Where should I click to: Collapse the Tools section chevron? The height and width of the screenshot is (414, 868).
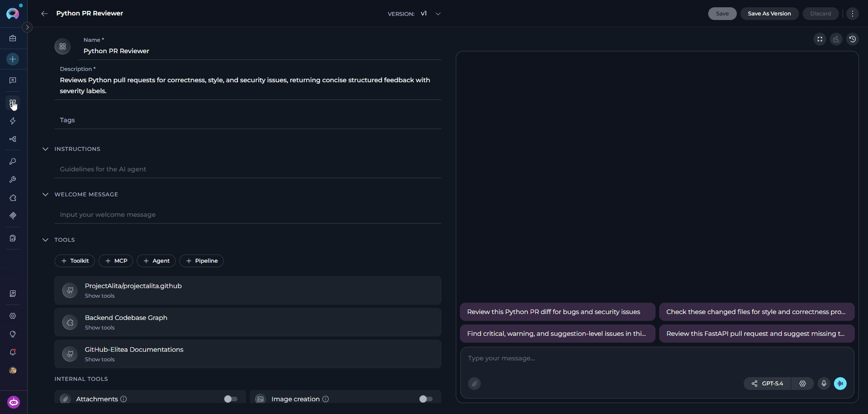(45, 240)
